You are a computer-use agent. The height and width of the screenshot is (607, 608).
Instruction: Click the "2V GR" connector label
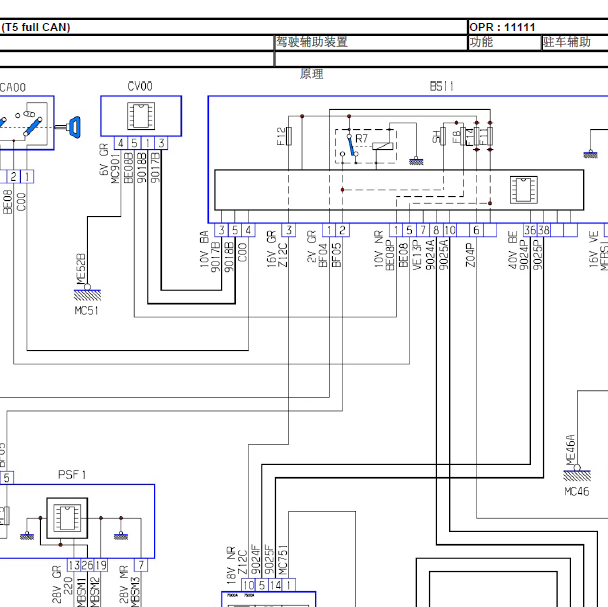coord(311,247)
